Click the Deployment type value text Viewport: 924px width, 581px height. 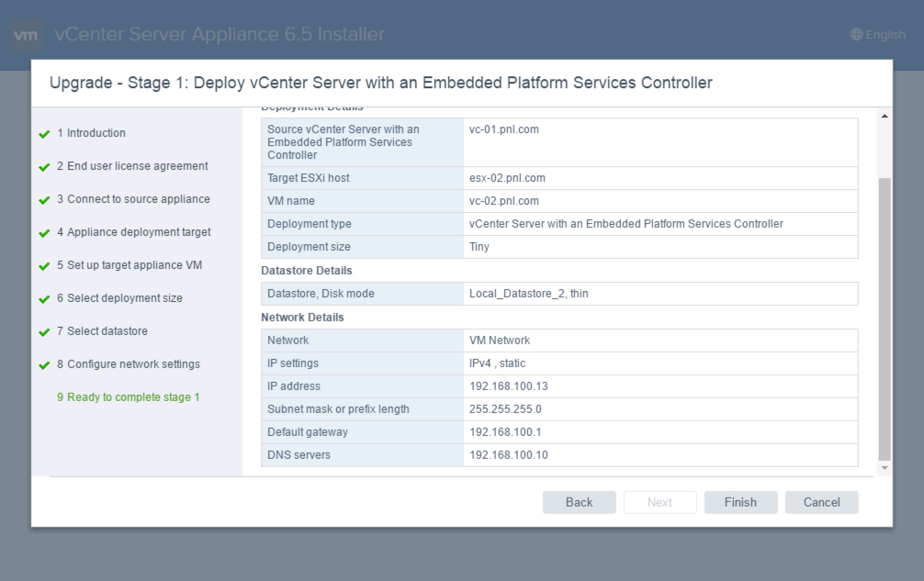(x=625, y=224)
